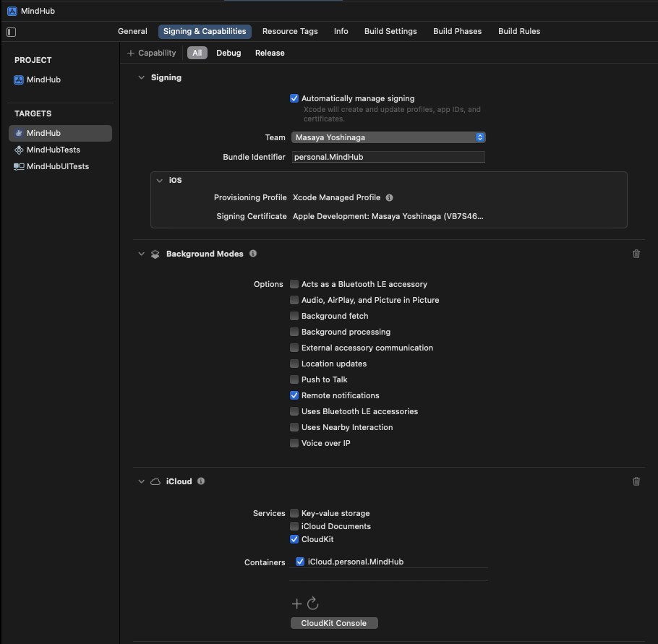Select the MindHubUITests target
The image size is (658, 644).
(x=51, y=166)
